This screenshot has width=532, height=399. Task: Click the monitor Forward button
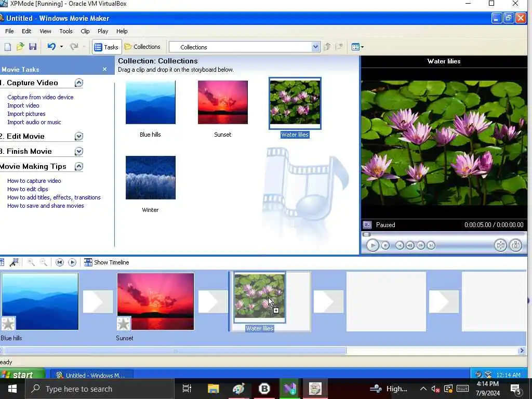click(x=431, y=245)
